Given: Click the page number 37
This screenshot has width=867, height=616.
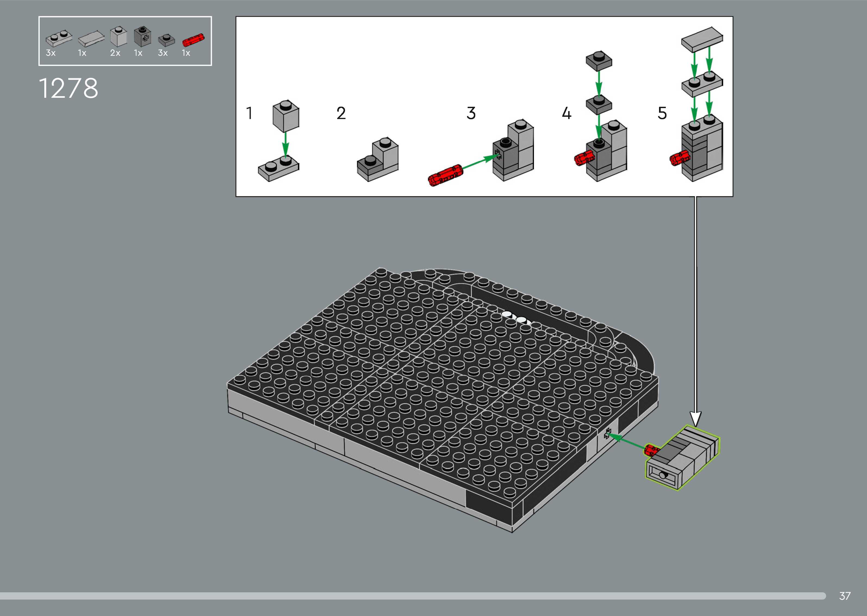Looking at the screenshot, I should click(x=845, y=596).
